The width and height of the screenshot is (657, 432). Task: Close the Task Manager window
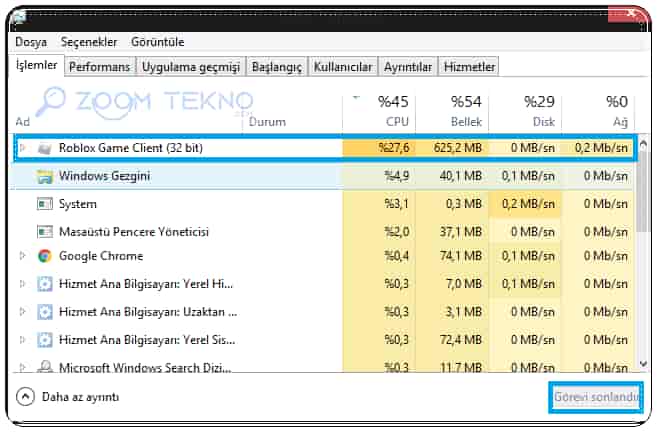click(630, 14)
